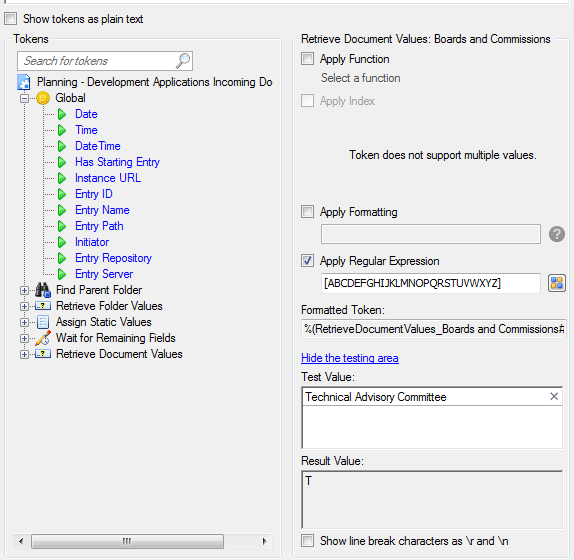
Task: Select the Instance URL token
Action: click(x=108, y=178)
